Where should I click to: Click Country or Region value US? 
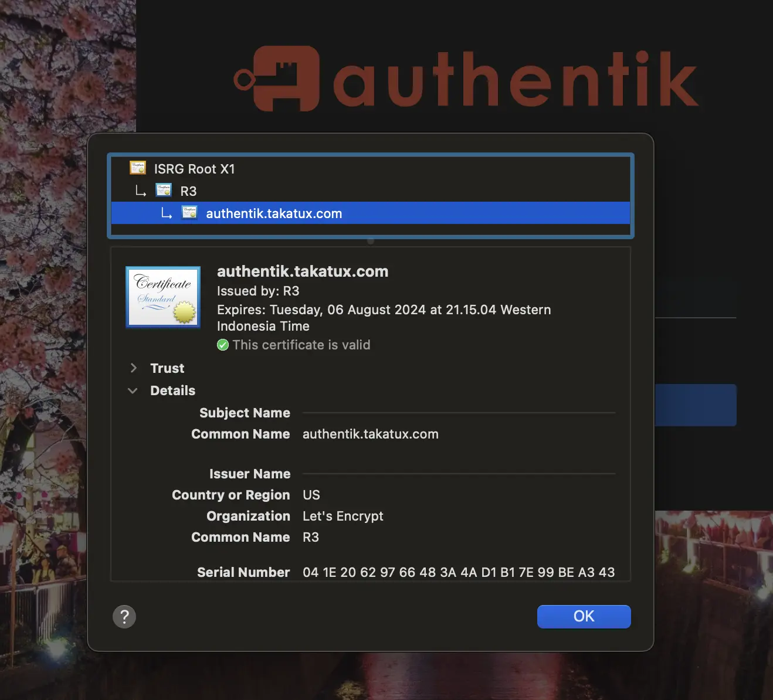[311, 495]
